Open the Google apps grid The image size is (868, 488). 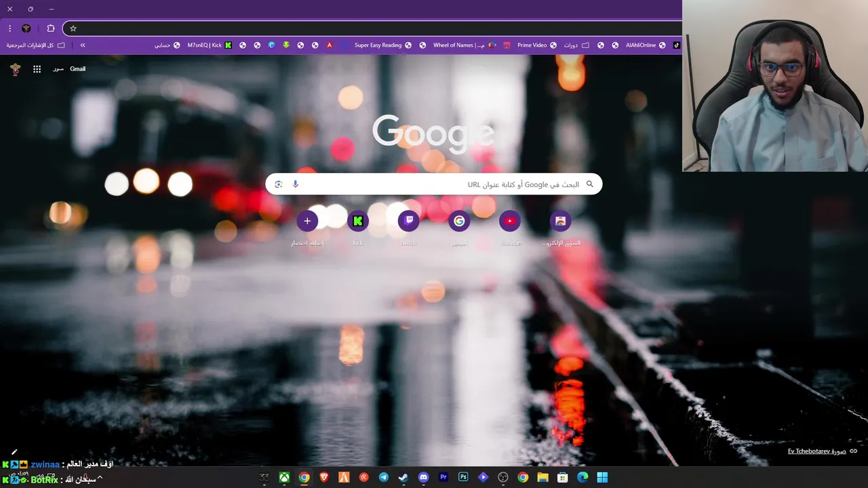coord(37,69)
